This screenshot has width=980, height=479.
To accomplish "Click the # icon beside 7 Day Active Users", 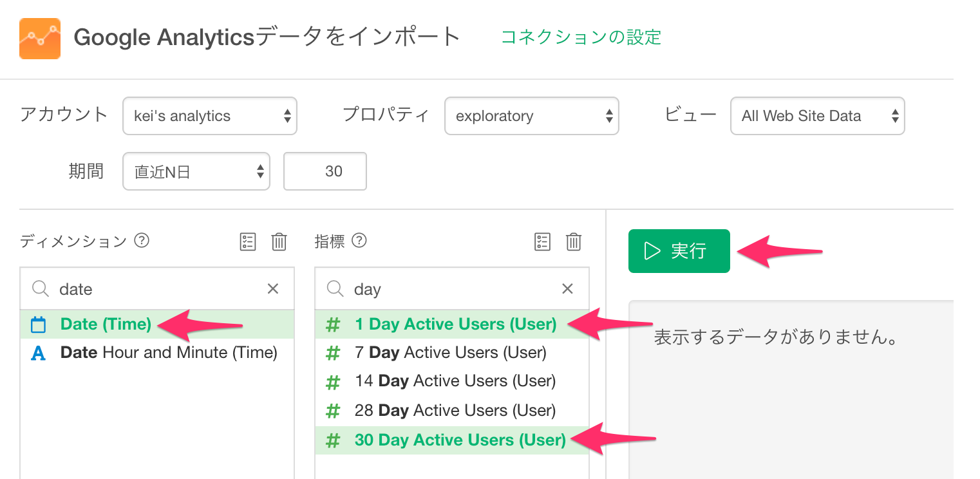I will coord(333,353).
